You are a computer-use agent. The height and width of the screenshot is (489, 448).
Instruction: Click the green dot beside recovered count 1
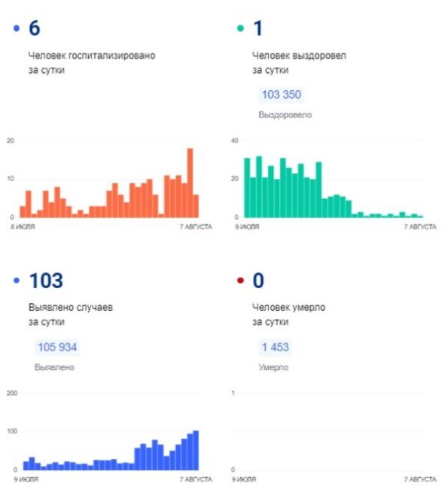pos(240,29)
